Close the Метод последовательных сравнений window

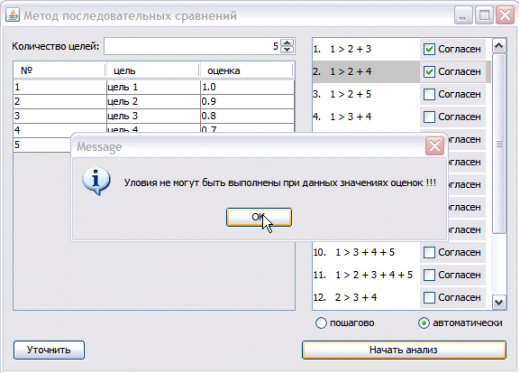click(505, 15)
